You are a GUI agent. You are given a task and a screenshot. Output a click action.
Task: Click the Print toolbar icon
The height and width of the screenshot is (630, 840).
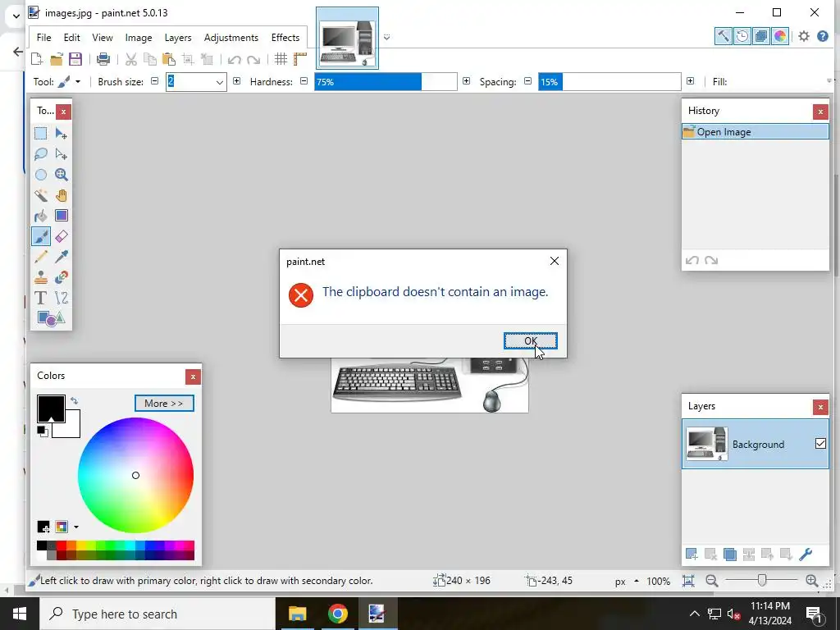point(103,59)
